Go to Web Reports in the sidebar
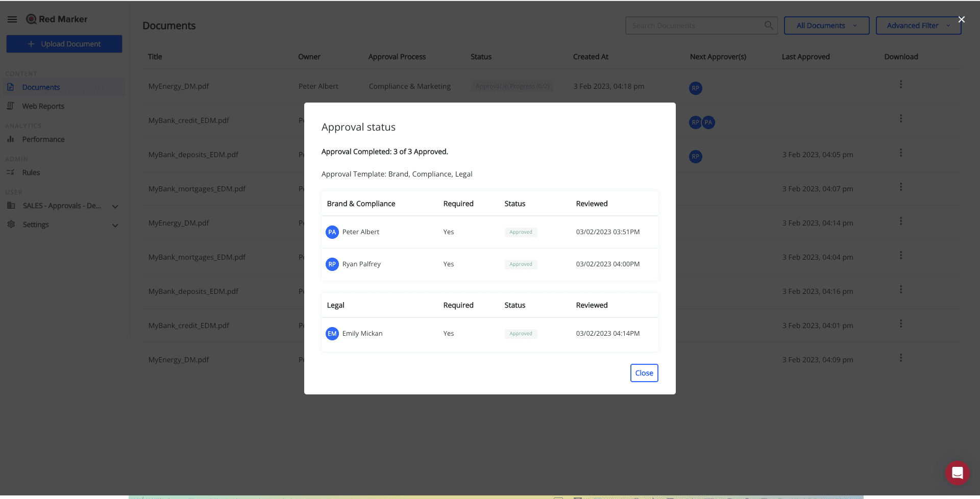 click(x=43, y=106)
